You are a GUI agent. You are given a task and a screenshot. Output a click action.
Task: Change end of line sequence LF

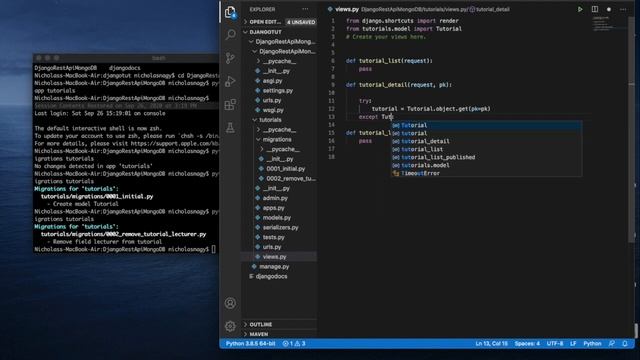573,344
